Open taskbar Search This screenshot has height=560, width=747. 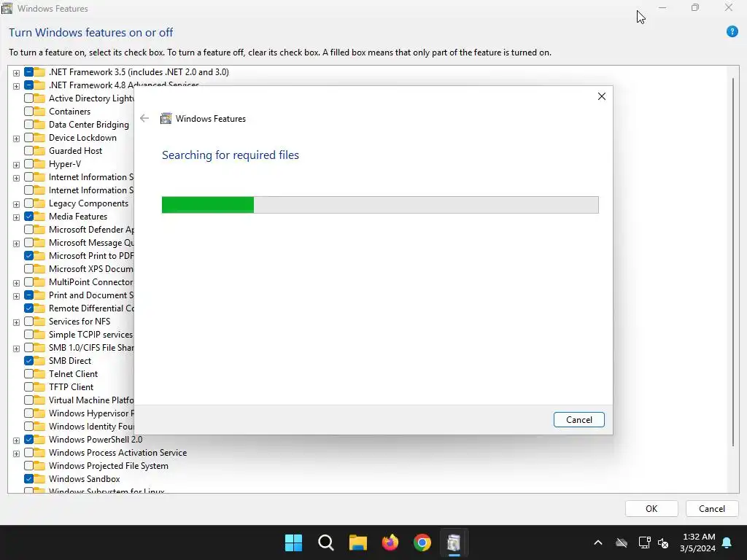tap(326, 542)
